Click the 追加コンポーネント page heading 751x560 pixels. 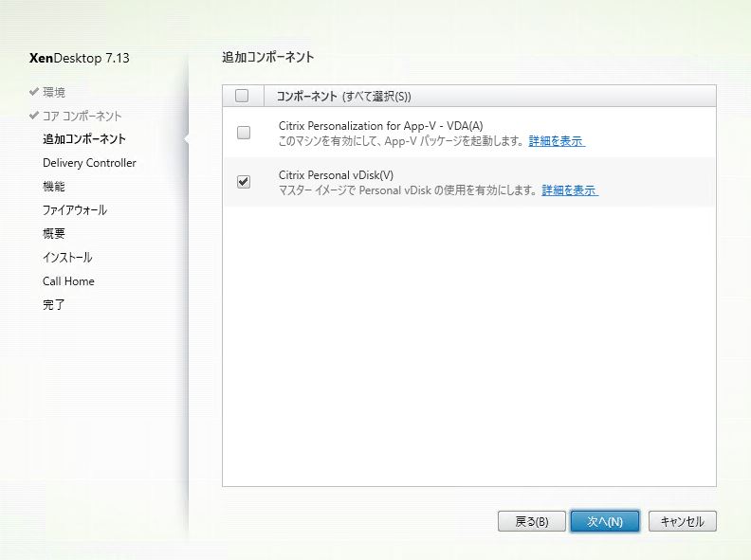click(267, 57)
